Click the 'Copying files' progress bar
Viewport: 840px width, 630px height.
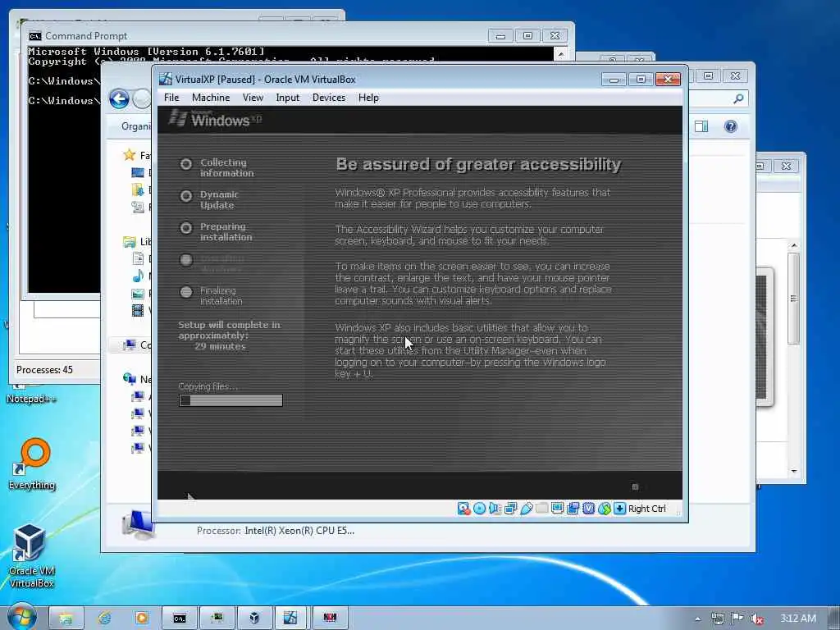231,400
